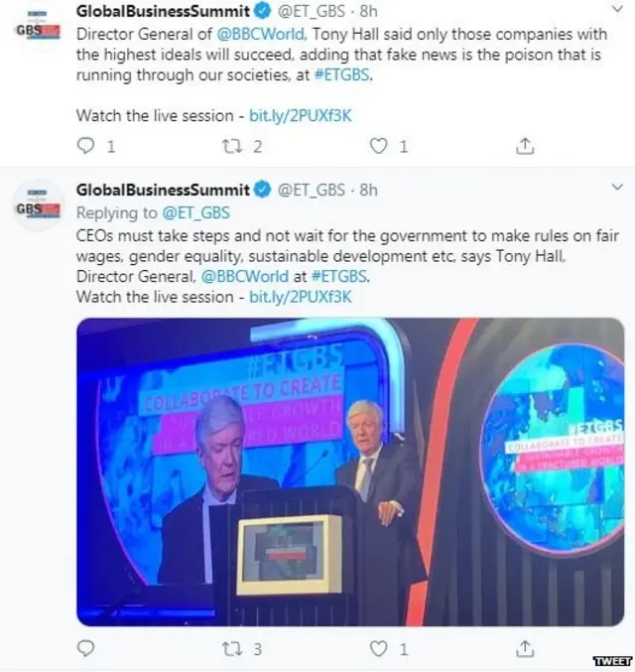Expand the second tweet's chevron options menu
The width and height of the screenshot is (635, 672).
[617, 188]
